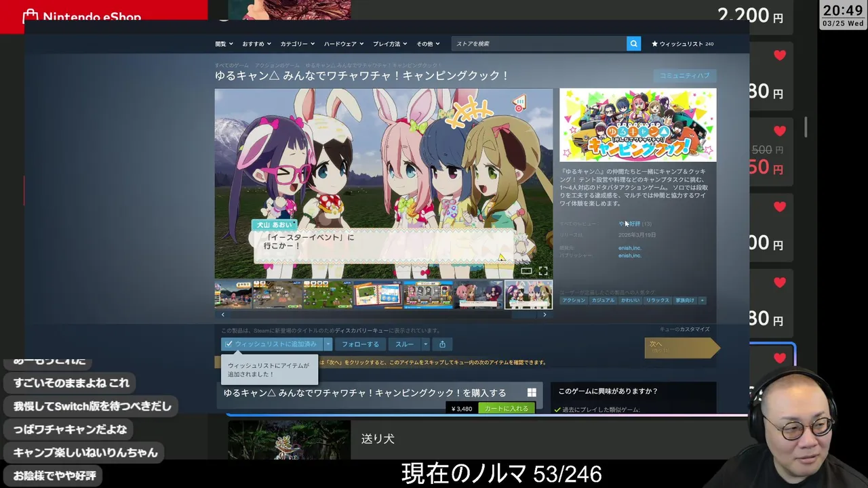Viewport: 868px width, 488px height.
Task: Click the コミュニティハブ button
Action: [685, 76]
